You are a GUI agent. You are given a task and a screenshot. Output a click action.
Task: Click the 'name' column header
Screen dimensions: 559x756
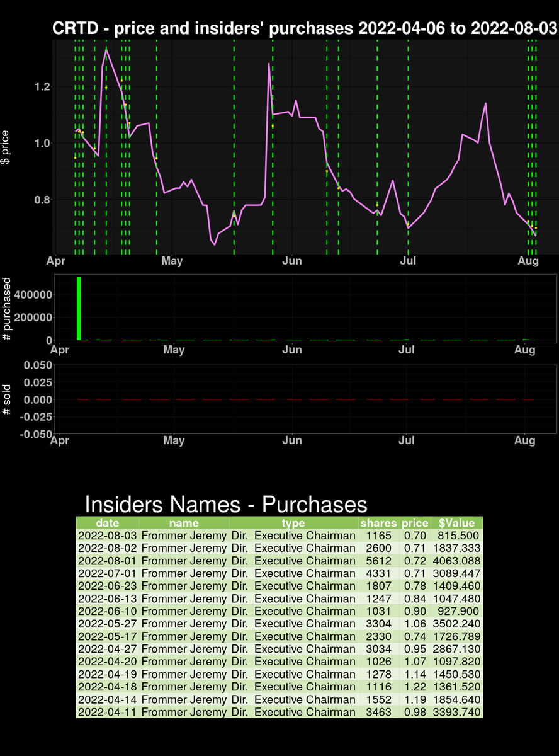(184, 523)
